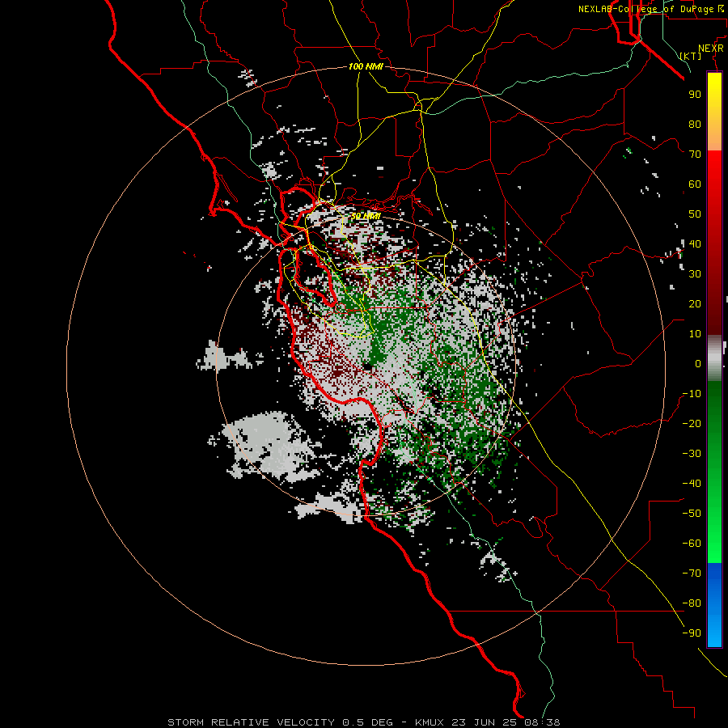
Task: Click the positive 20 knot scale label
Action: tap(695, 304)
